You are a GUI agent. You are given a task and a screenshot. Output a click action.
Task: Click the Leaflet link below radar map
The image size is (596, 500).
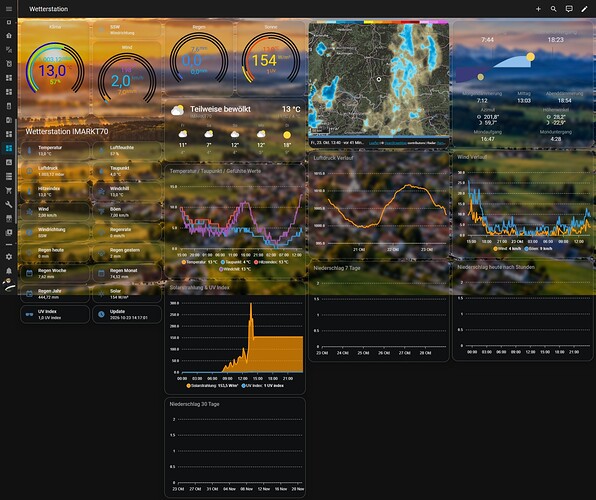click(x=374, y=143)
